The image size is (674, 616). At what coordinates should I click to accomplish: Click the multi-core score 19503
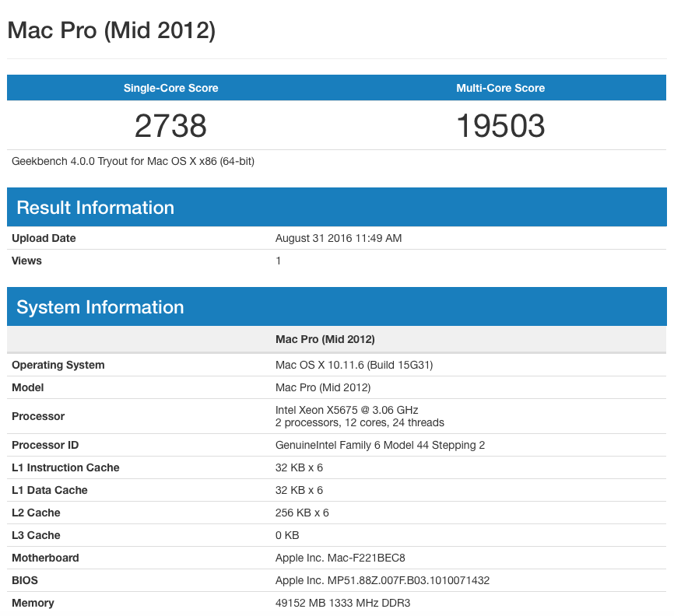[x=500, y=126]
